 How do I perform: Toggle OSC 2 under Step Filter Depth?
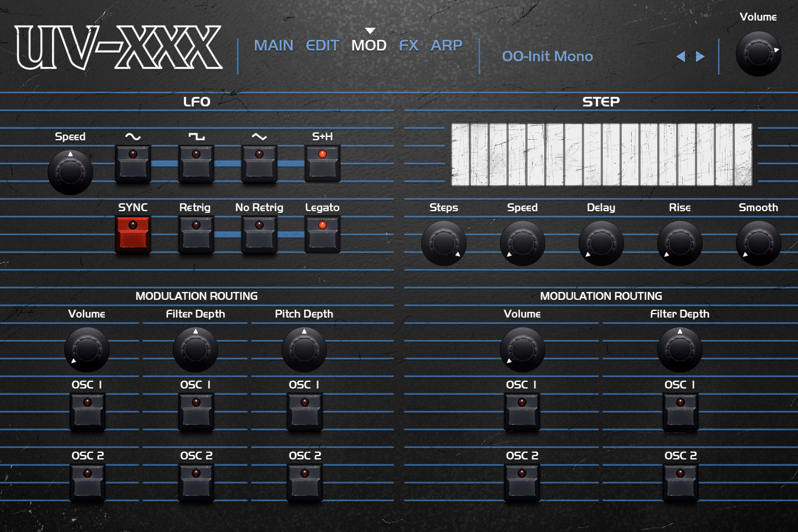(680, 483)
